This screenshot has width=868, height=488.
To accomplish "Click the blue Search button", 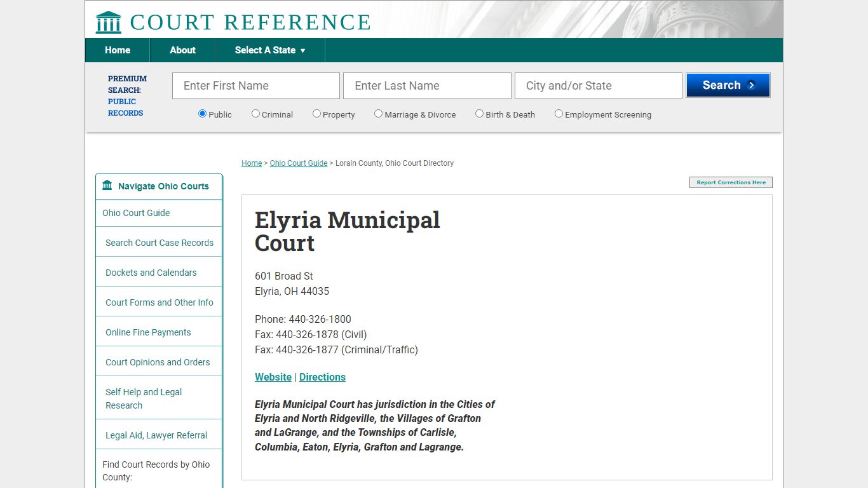I will pos(728,85).
